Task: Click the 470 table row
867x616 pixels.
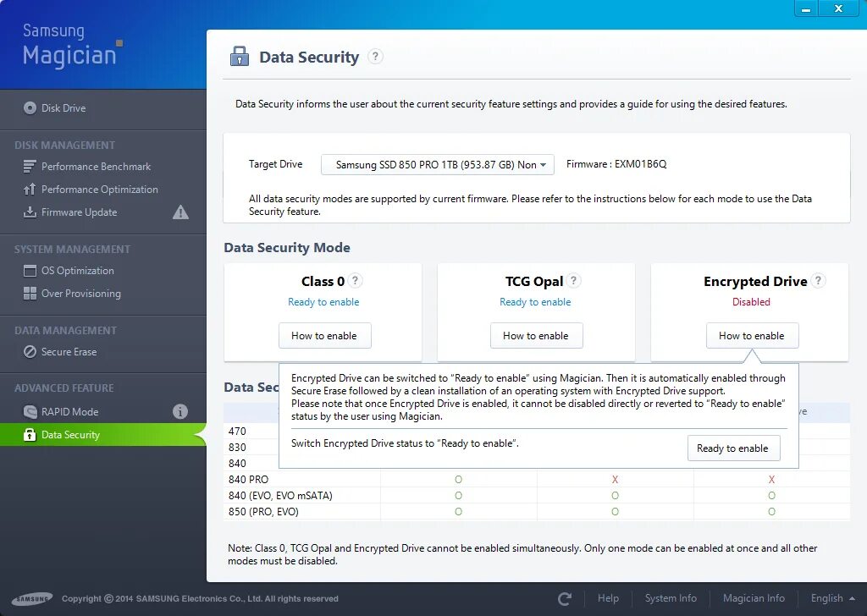Action: [237, 431]
